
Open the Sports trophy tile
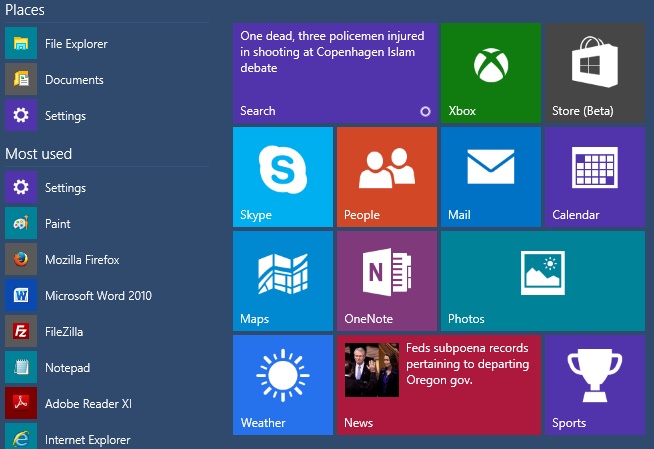pyautogui.click(x=595, y=385)
